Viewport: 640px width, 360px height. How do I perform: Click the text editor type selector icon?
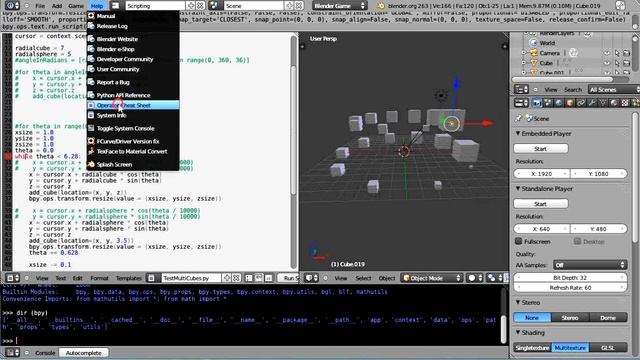[x=11, y=278]
